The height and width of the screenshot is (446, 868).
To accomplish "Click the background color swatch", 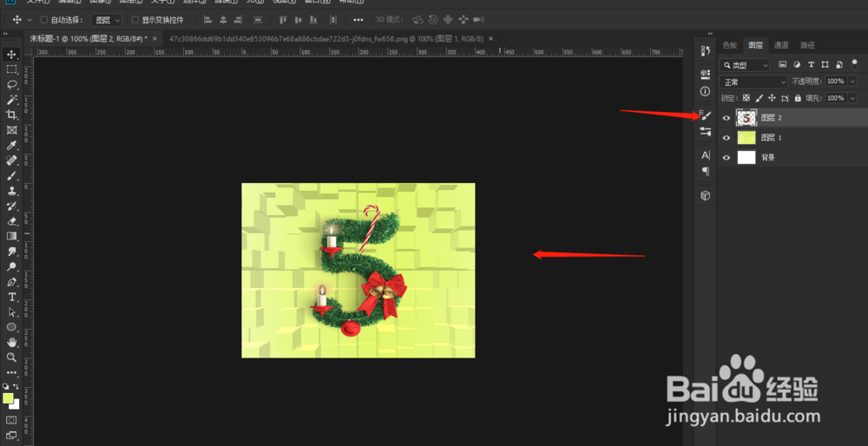I will click(x=15, y=404).
